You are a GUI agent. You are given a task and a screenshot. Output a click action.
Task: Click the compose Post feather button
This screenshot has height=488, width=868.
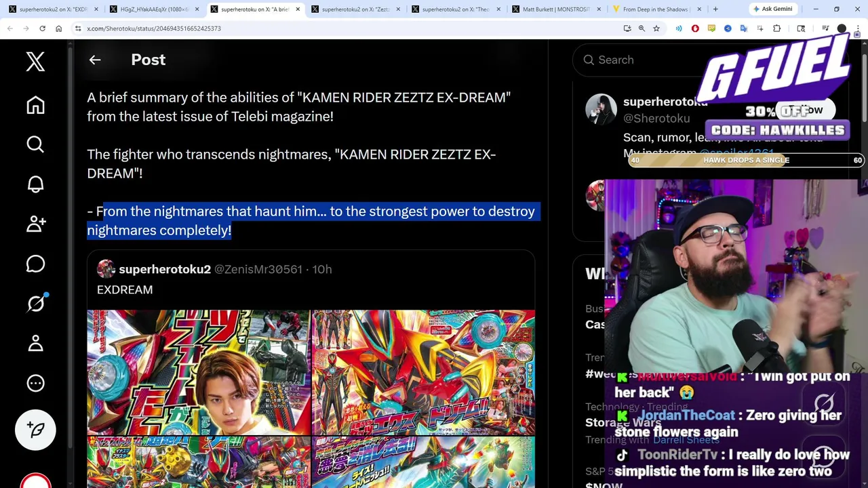click(35, 430)
